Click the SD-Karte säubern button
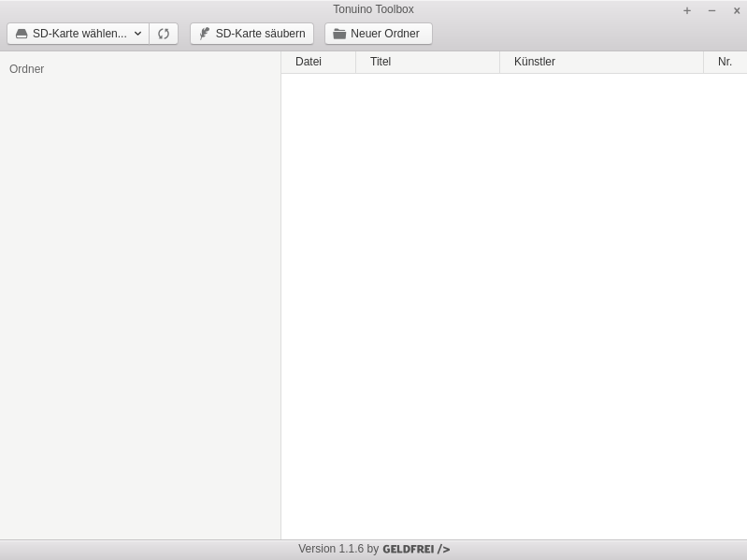 pyautogui.click(x=251, y=34)
